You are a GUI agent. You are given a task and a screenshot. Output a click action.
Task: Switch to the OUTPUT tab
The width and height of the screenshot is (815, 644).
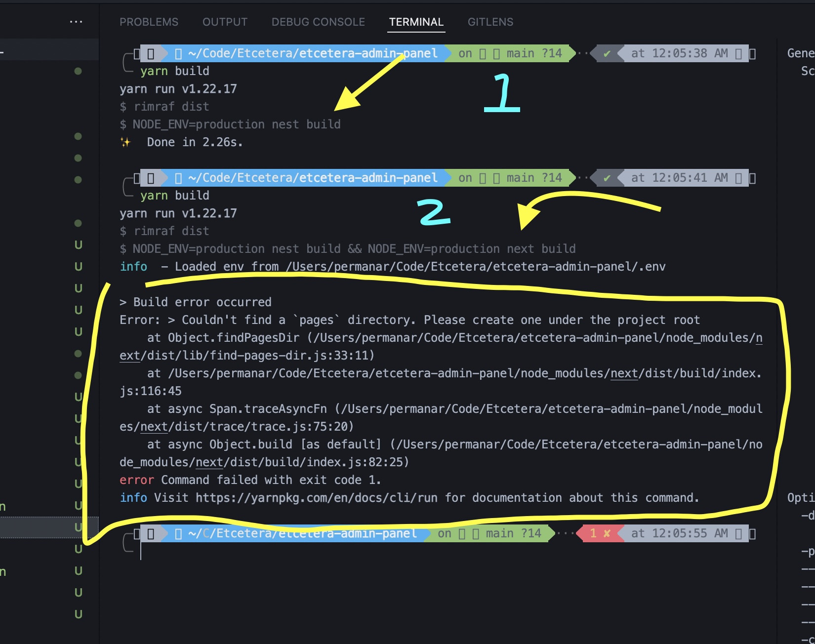[225, 22]
